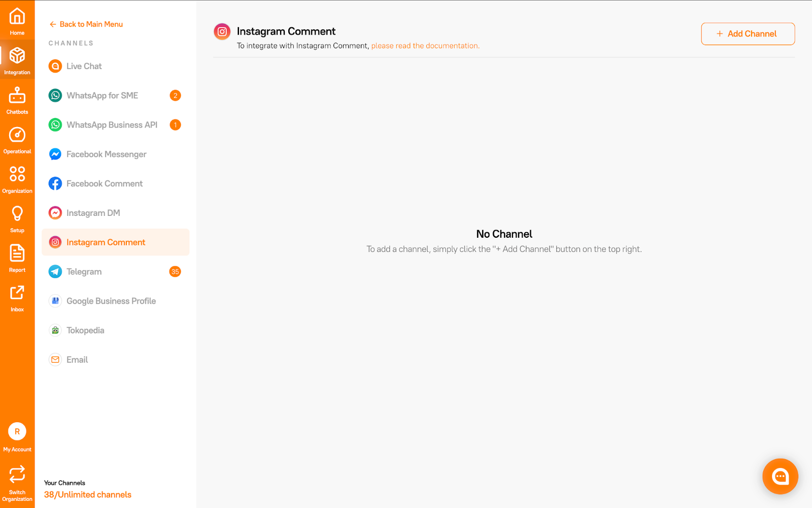The image size is (812, 508).
Task: Select Instagram DM channel label
Action: 93,213
